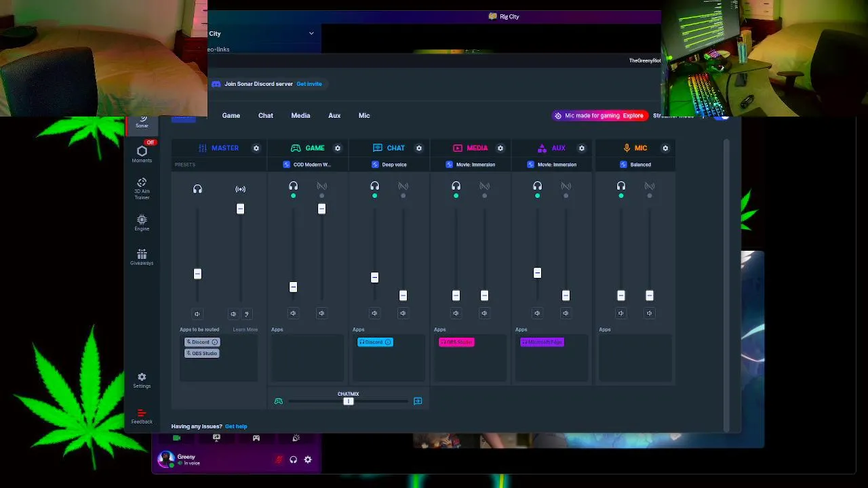This screenshot has height=488, width=868.
Task: Open the 3D Aim Trainer
Action: [142, 188]
